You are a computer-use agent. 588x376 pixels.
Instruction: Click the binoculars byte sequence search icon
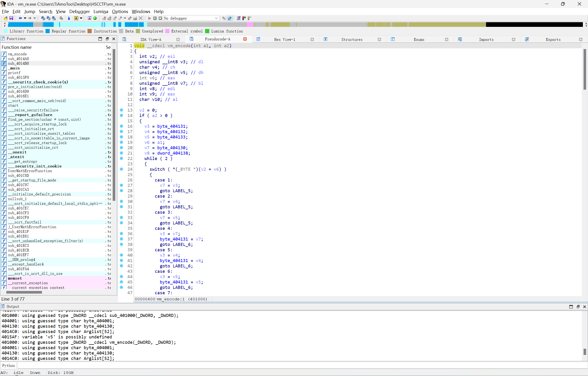click(x=54, y=18)
